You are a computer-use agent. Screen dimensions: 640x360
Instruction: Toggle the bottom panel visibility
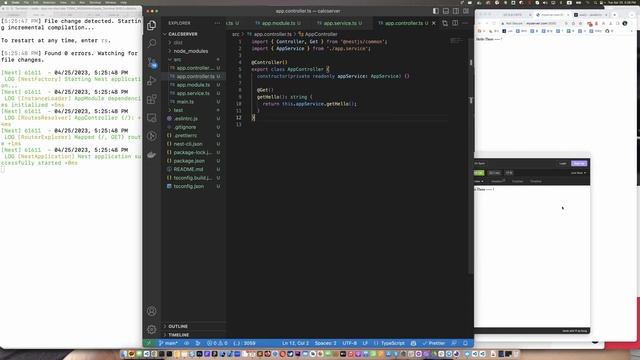pos(446,11)
